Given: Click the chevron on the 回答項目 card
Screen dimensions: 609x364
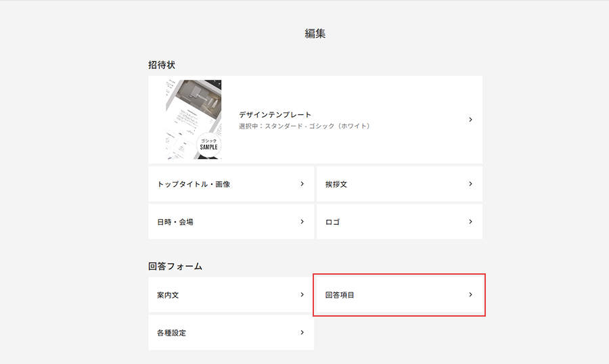Looking at the screenshot, I should (470, 295).
